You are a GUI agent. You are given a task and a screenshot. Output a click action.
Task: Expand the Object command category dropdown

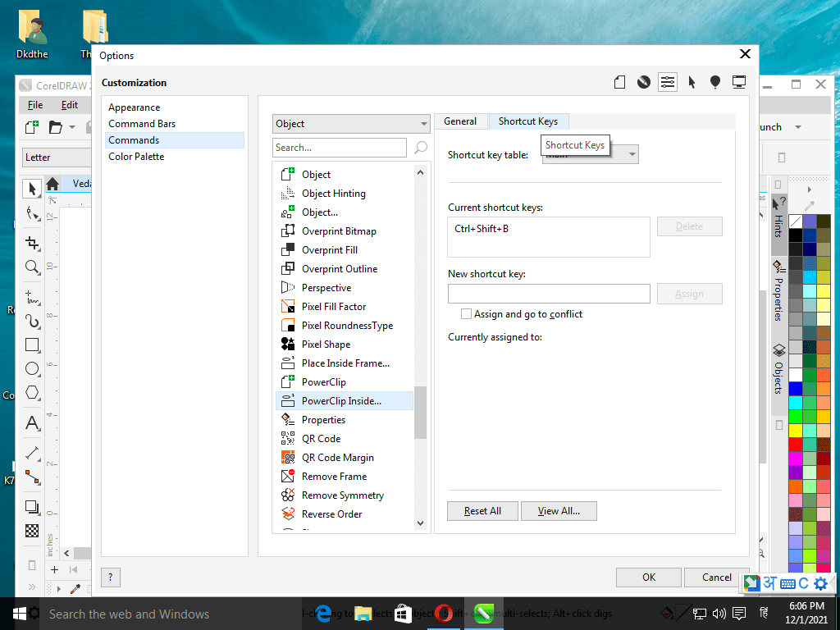click(351, 124)
